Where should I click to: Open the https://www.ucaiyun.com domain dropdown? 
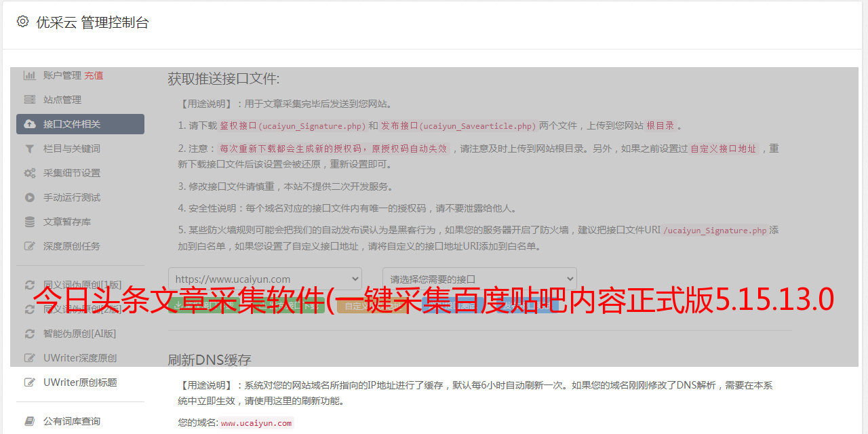pyautogui.click(x=265, y=279)
